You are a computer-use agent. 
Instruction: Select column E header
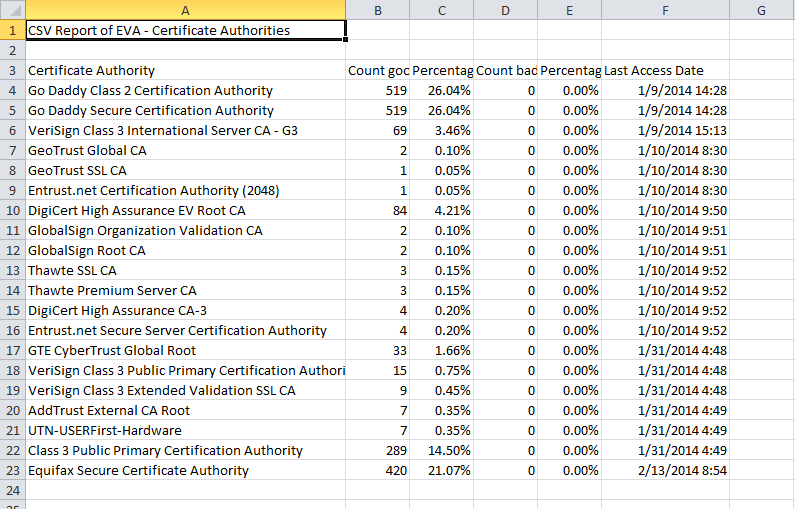tap(569, 10)
